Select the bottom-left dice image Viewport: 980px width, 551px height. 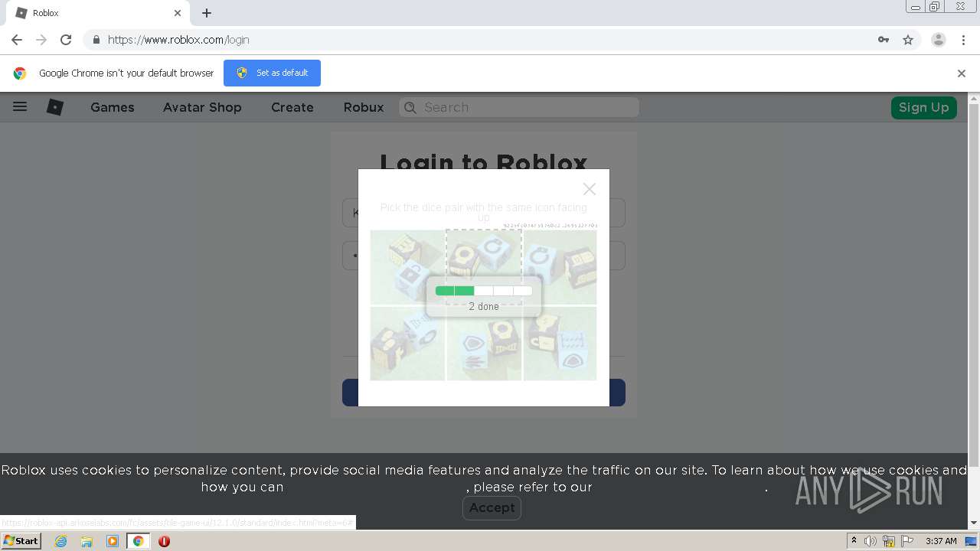click(x=407, y=344)
